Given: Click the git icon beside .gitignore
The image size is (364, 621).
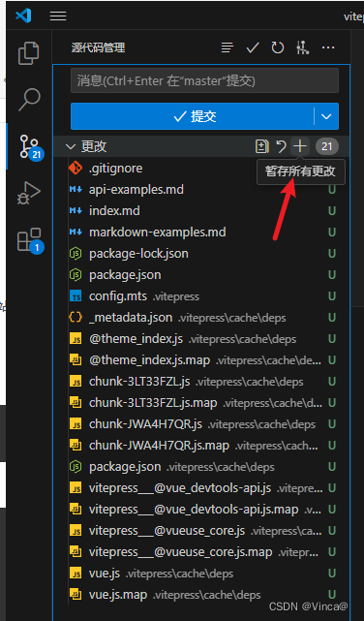Looking at the screenshot, I should [x=76, y=168].
